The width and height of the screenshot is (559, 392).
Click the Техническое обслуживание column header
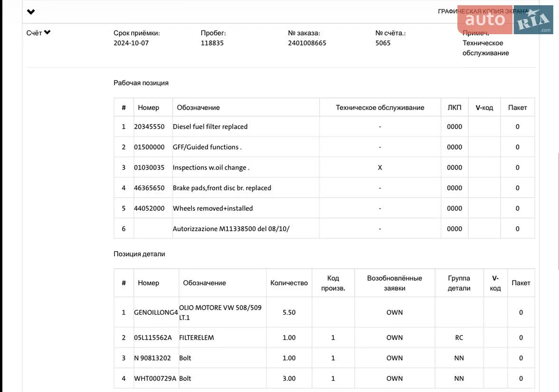coord(380,107)
